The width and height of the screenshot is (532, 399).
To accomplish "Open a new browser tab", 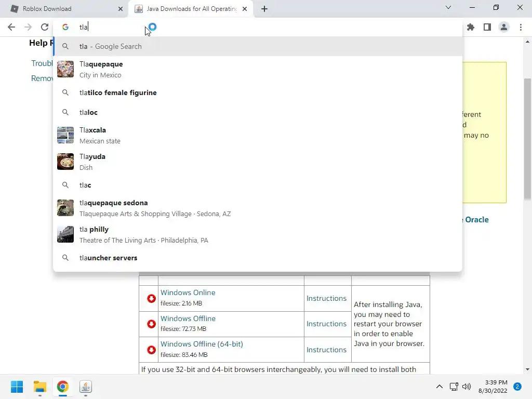I will click(264, 9).
